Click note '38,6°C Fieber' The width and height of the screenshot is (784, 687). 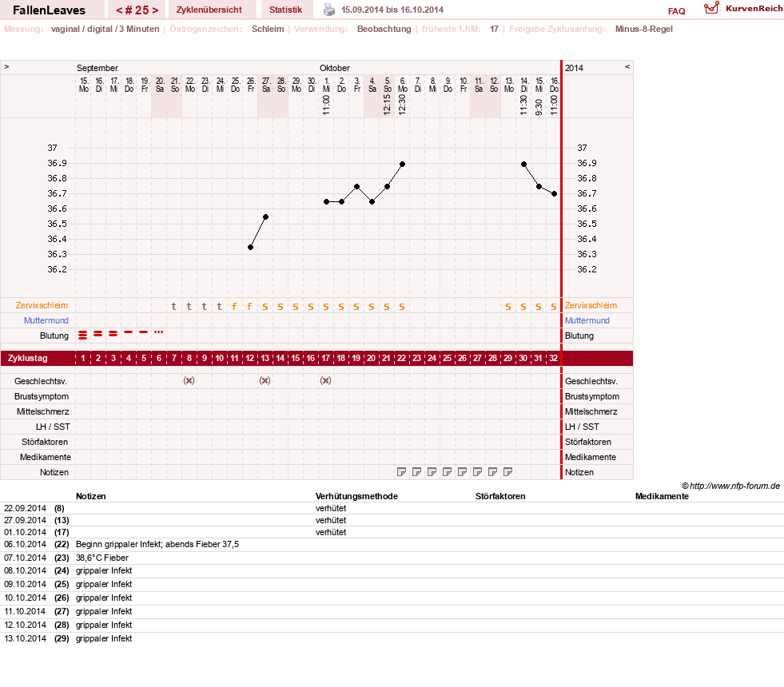pos(102,558)
